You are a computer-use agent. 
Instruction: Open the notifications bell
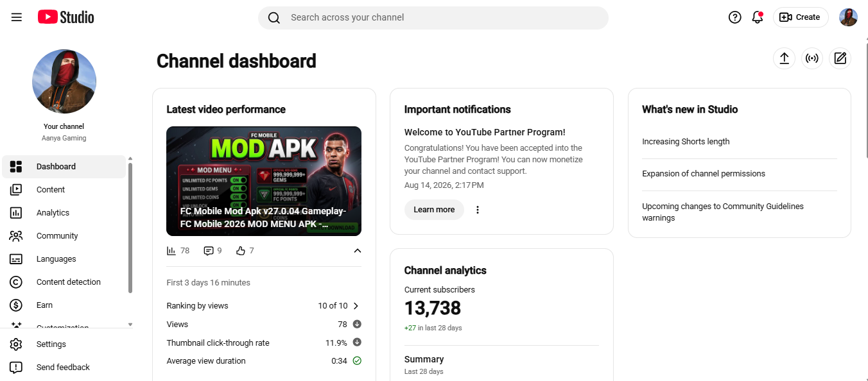758,17
